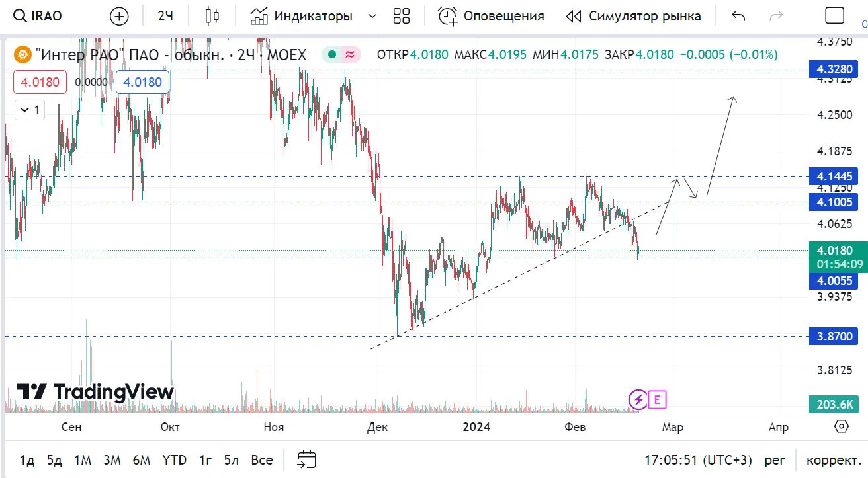Click the Ноя month label on time axis

(274, 427)
